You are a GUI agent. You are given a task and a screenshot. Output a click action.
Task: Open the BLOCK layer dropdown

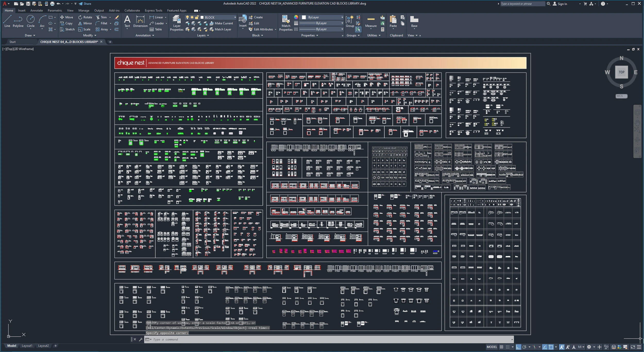tap(235, 17)
